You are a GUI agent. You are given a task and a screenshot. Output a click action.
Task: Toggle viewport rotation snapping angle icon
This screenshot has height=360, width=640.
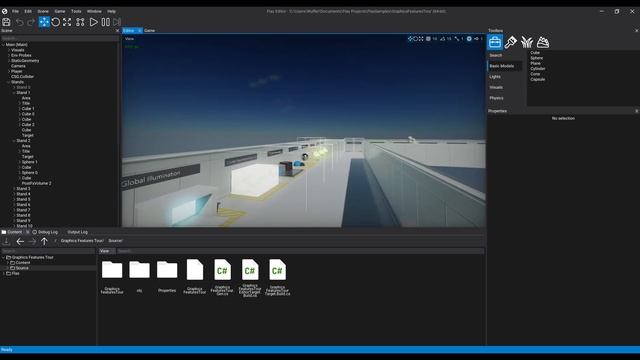coord(442,39)
